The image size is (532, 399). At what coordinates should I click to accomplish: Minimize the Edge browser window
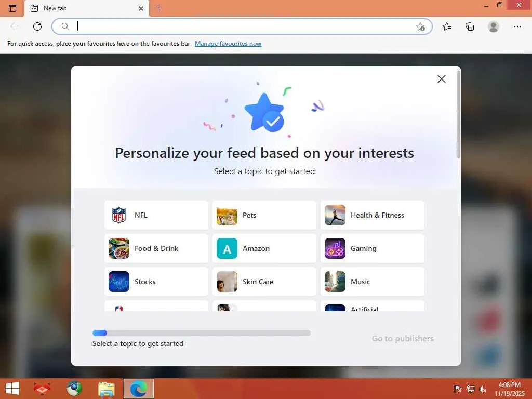coord(486,6)
